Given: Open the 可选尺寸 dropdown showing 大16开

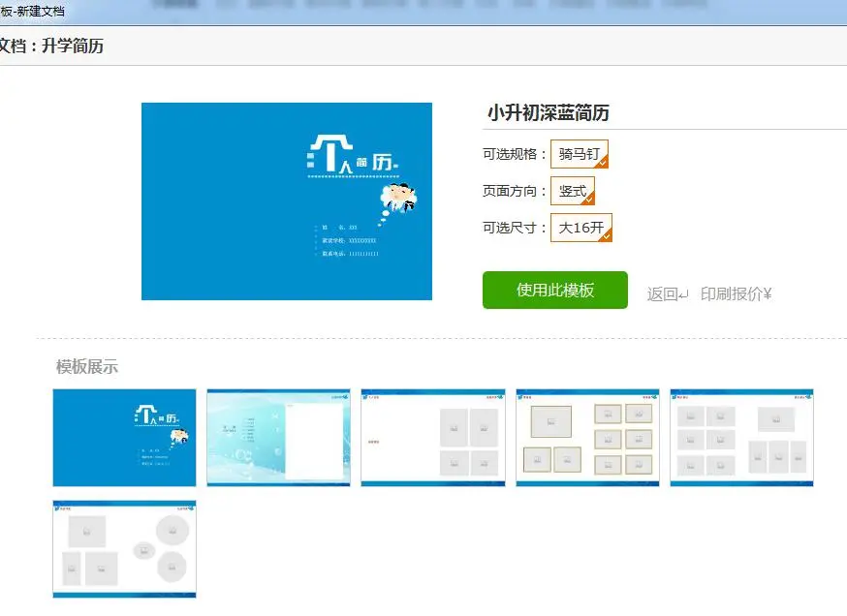Looking at the screenshot, I should click(x=579, y=228).
